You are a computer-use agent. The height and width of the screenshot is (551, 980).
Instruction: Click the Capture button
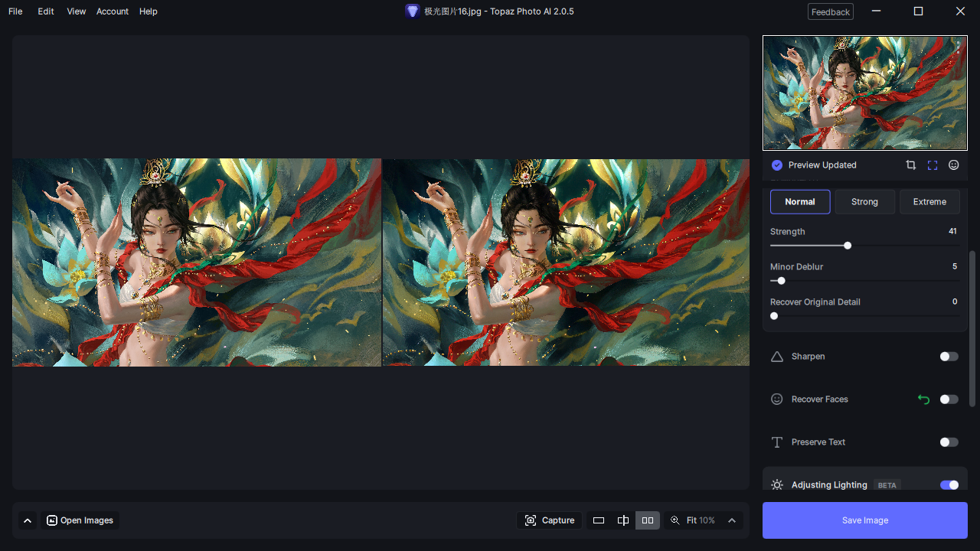click(x=550, y=520)
